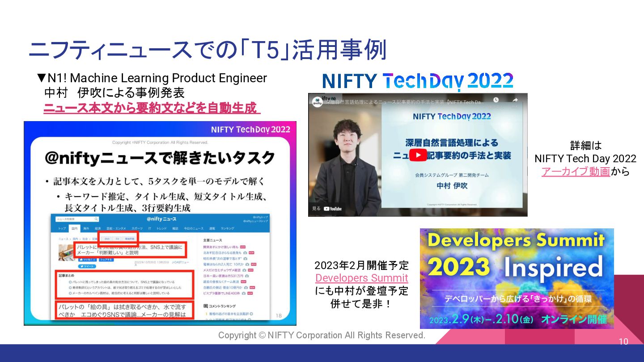Open the 'Developers Summit' pink link
Screen dimensions: 644x362
click(x=362, y=278)
